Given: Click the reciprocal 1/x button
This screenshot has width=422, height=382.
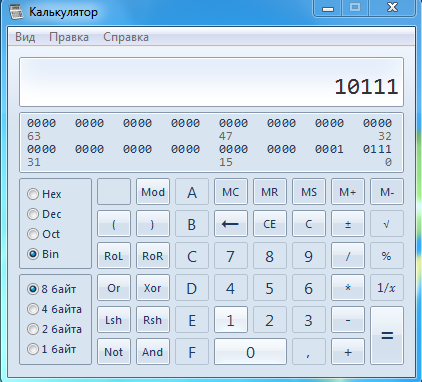Looking at the screenshot, I should click(x=387, y=288).
